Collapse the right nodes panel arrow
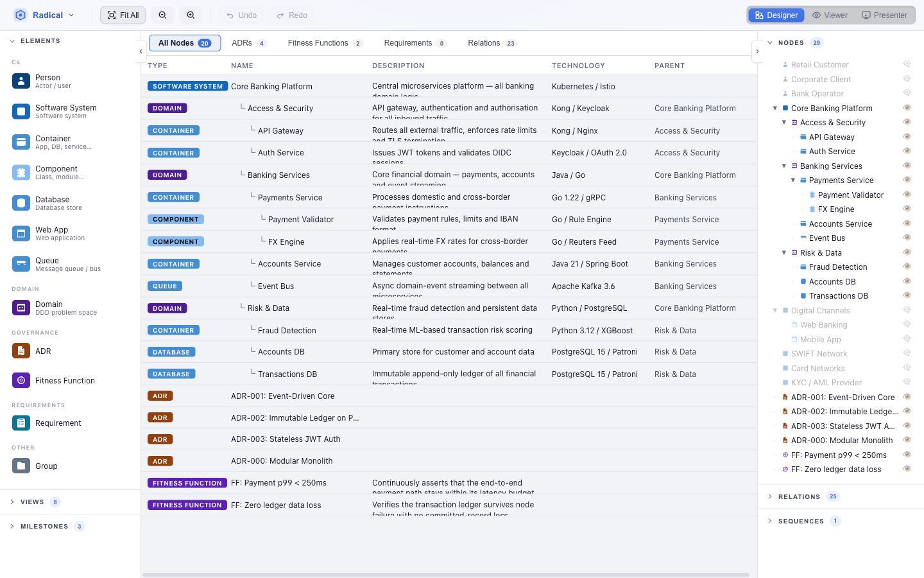Screen dimensions: 924x578 click(757, 51)
